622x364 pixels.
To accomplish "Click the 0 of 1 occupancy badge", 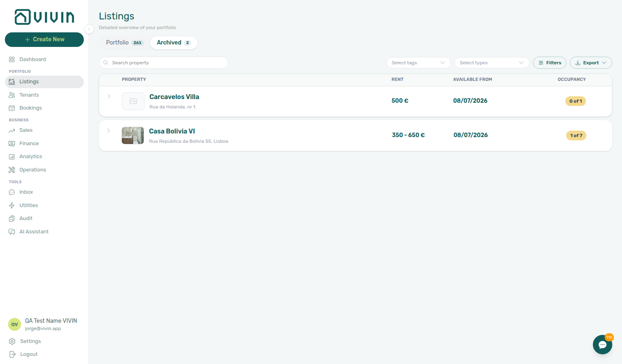I will pos(575,101).
